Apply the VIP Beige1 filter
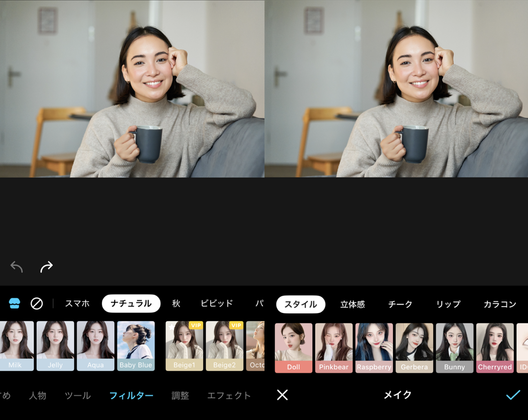The image size is (528, 420). click(x=184, y=346)
